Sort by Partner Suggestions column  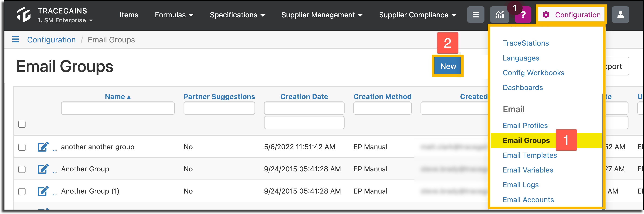coord(219,96)
